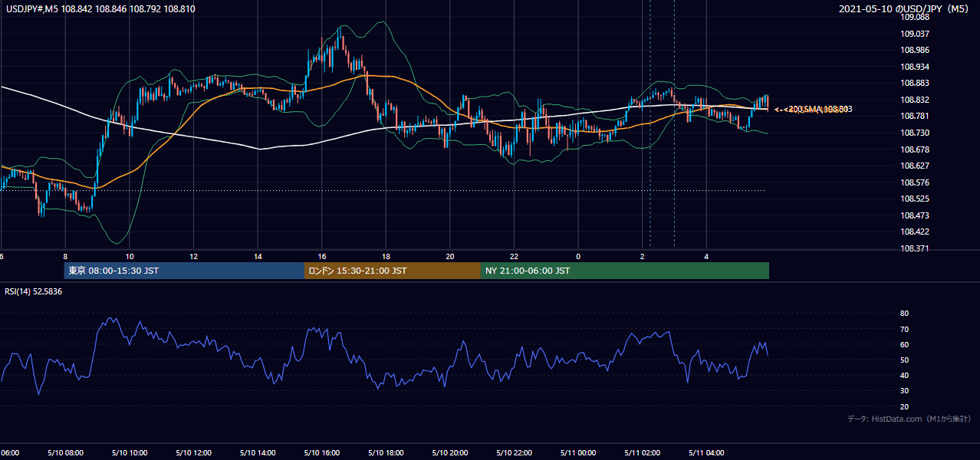Click RSI scale value 50
Screen dimensions: 980x460
click(x=905, y=360)
